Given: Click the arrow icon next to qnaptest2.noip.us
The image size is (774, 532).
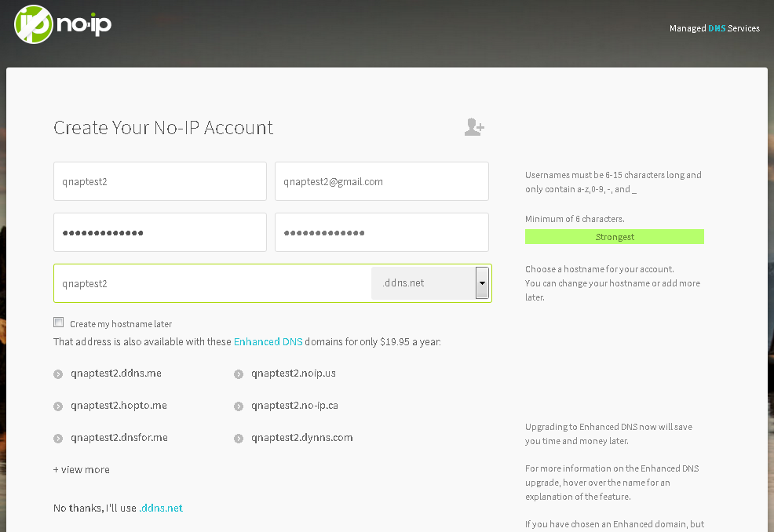Looking at the screenshot, I should coord(239,374).
